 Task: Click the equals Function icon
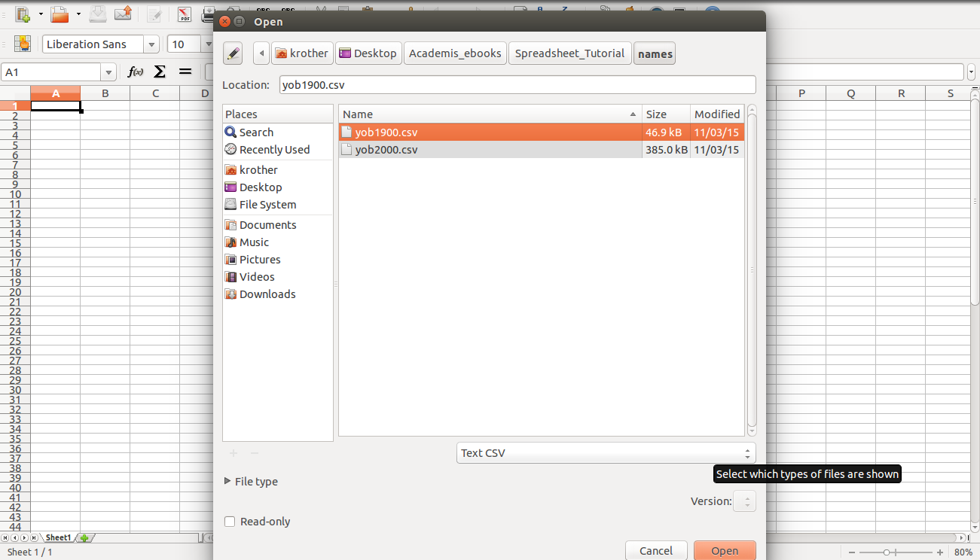(x=185, y=72)
